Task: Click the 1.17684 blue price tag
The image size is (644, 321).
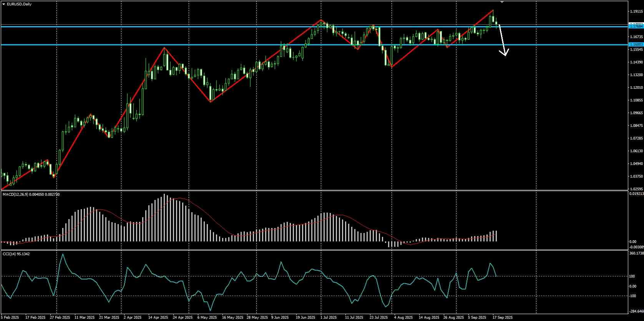Action: (636, 27)
